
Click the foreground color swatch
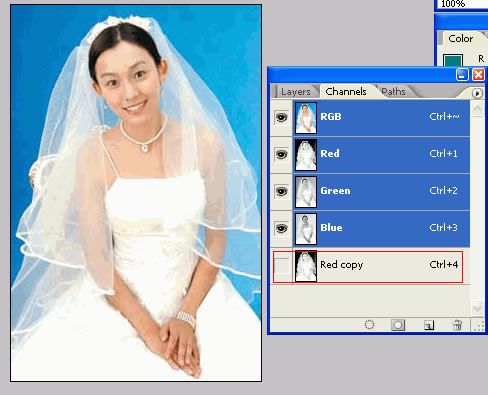pyautogui.click(x=453, y=60)
